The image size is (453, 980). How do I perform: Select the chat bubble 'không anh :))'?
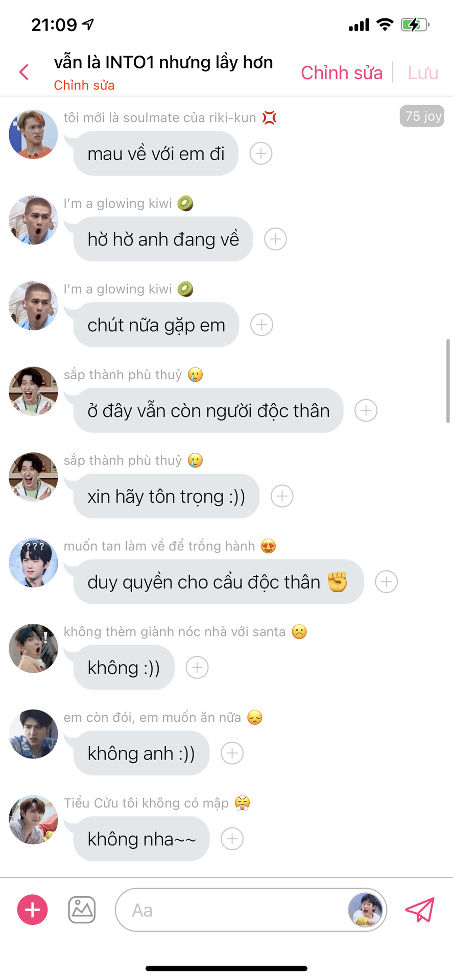point(141,753)
